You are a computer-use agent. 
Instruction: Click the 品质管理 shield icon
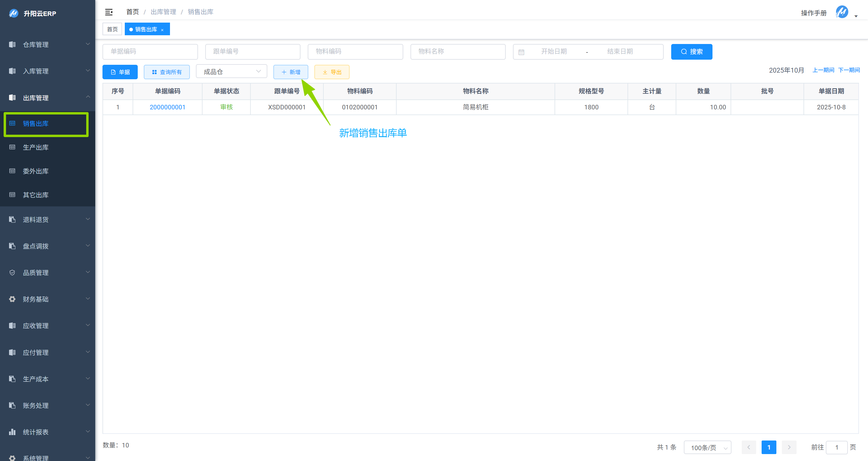coord(12,272)
